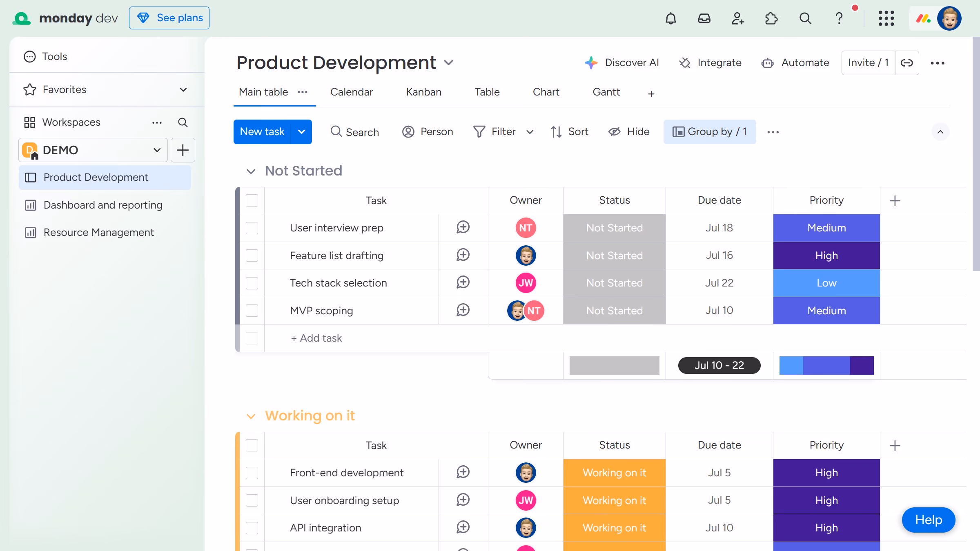Add a new item with workspace plus button
Image resolution: width=980 pixels, height=551 pixels.
(x=183, y=150)
